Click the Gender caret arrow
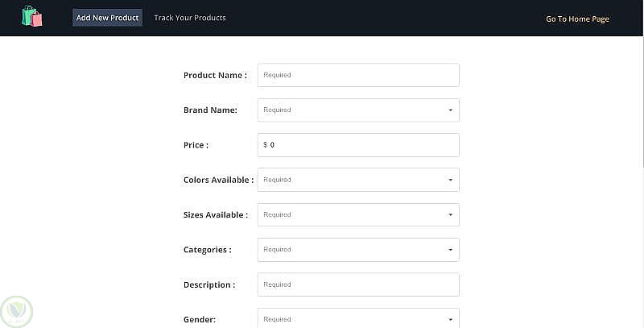 coord(450,319)
